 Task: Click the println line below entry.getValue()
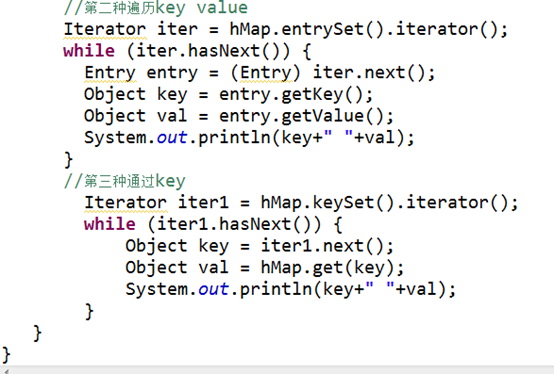[249, 138]
